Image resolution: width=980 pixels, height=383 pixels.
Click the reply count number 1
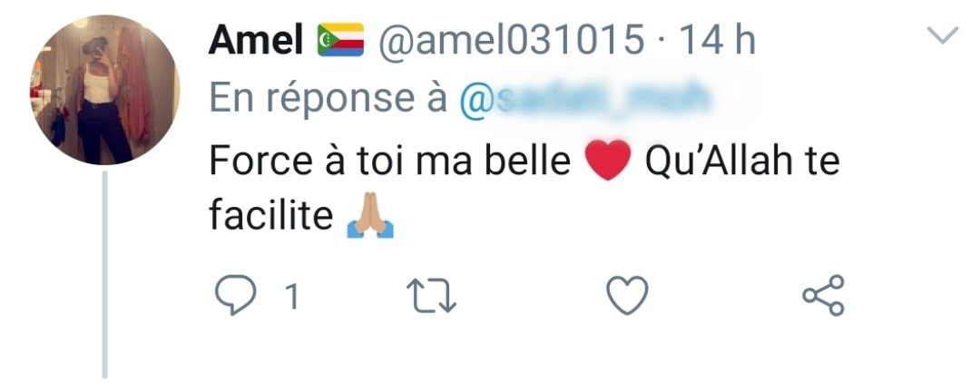292,297
